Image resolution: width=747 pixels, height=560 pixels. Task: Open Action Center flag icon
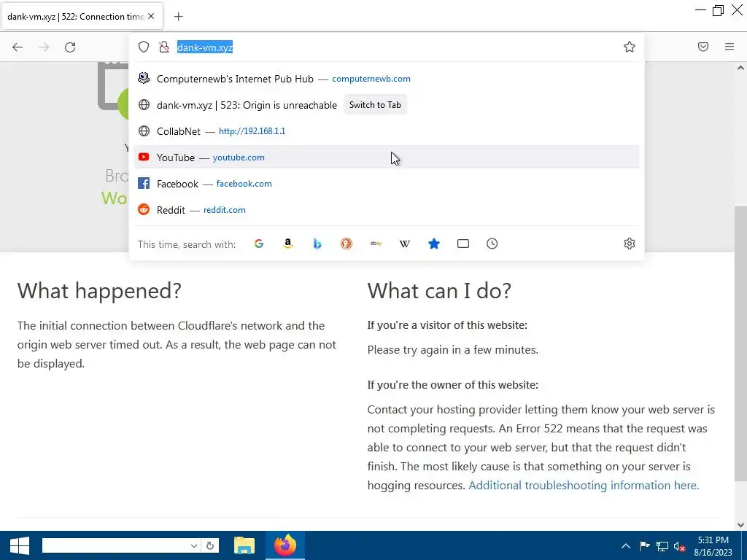point(644,546)
